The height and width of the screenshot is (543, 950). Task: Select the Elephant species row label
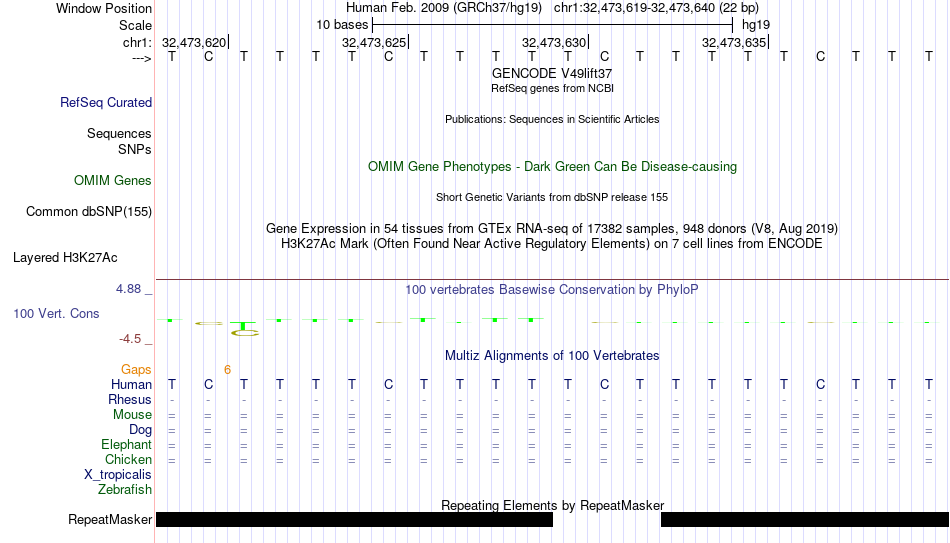tap(126, 444)
